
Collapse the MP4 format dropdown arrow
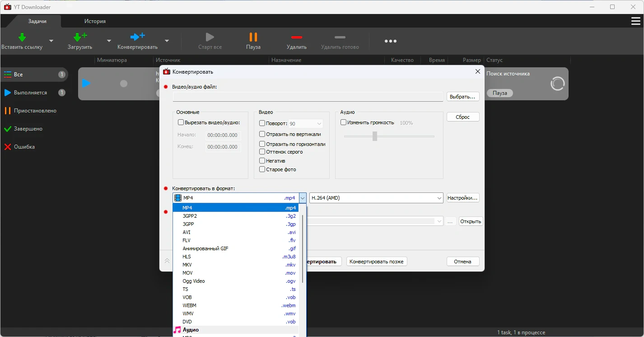click(302, 198)
